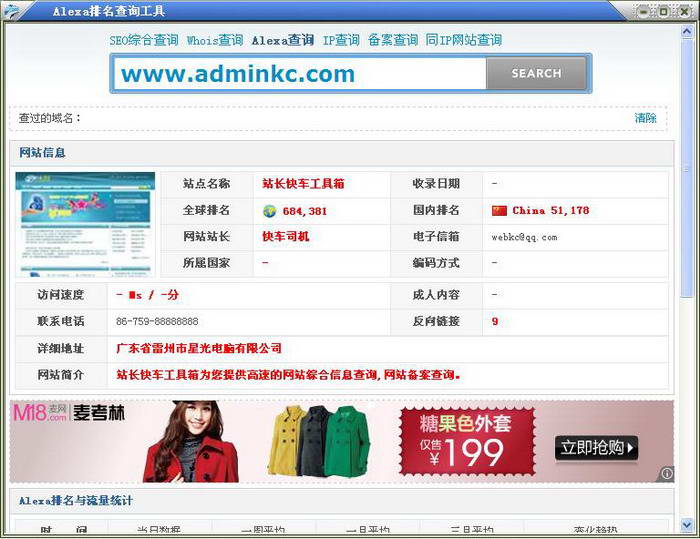Click the 详细地址 label
The image size is (700, 539).
(x=61, y=348)
